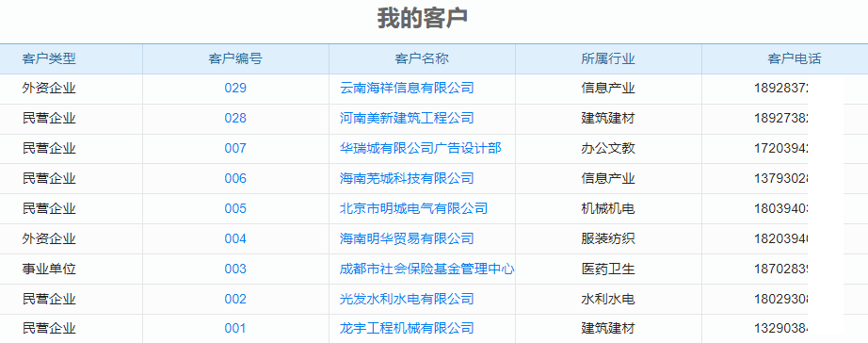The height and width of the screenshot is (343, 868).
Task: Open 光发水利水电有限公司 customer link
Action: coord(407,300)
